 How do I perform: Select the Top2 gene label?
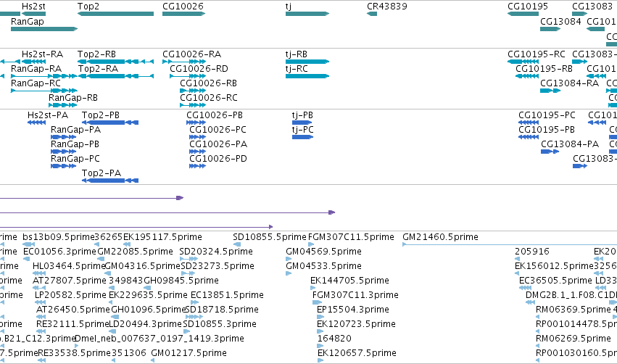(88, 7)
